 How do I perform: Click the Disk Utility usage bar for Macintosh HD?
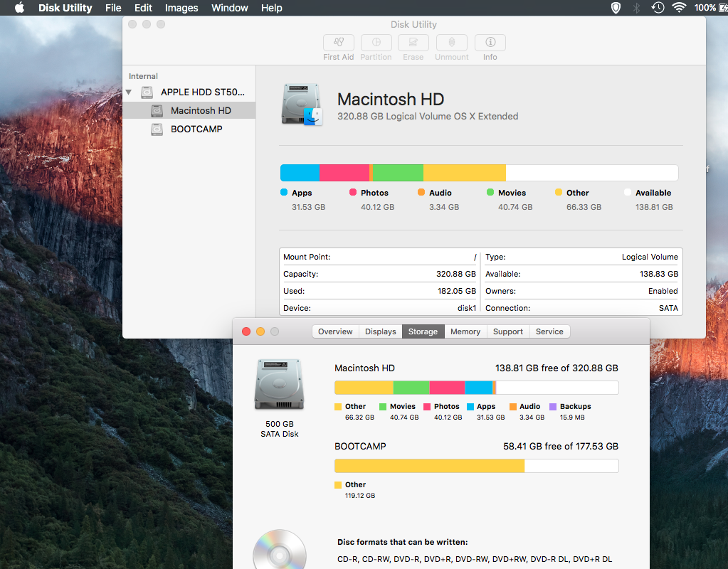point(479,173)
